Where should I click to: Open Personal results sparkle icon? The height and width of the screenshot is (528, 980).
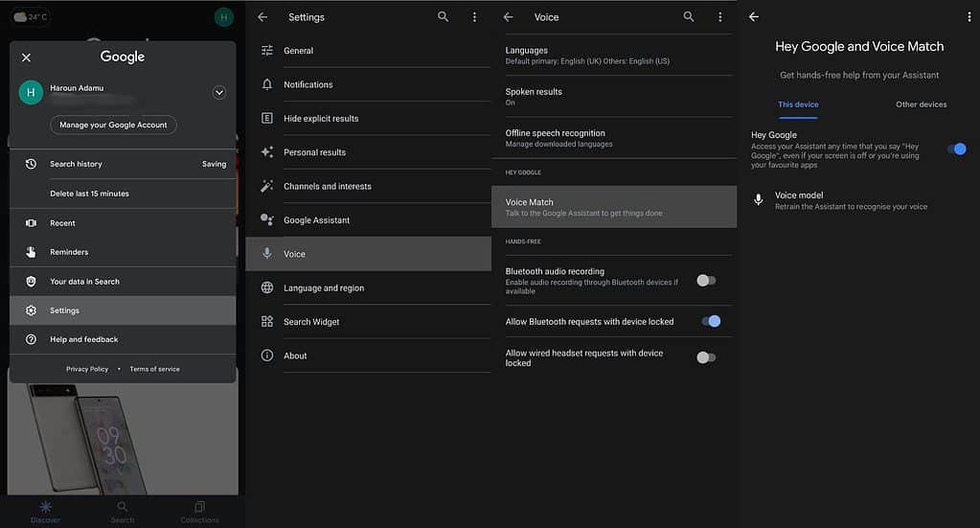tap(267, 151)
